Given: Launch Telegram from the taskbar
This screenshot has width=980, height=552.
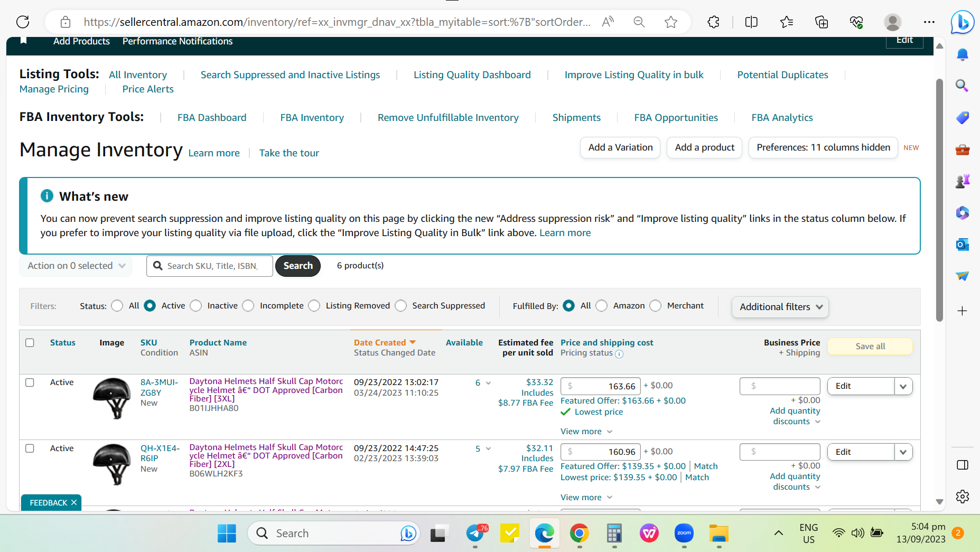Looking at the screenshot, I should [x=475, y=534].
